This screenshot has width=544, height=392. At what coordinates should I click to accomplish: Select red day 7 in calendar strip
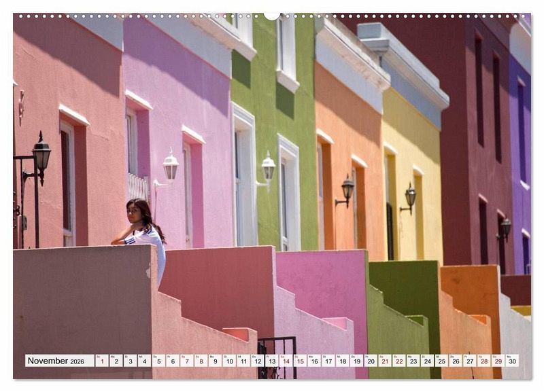click(187, 361)
